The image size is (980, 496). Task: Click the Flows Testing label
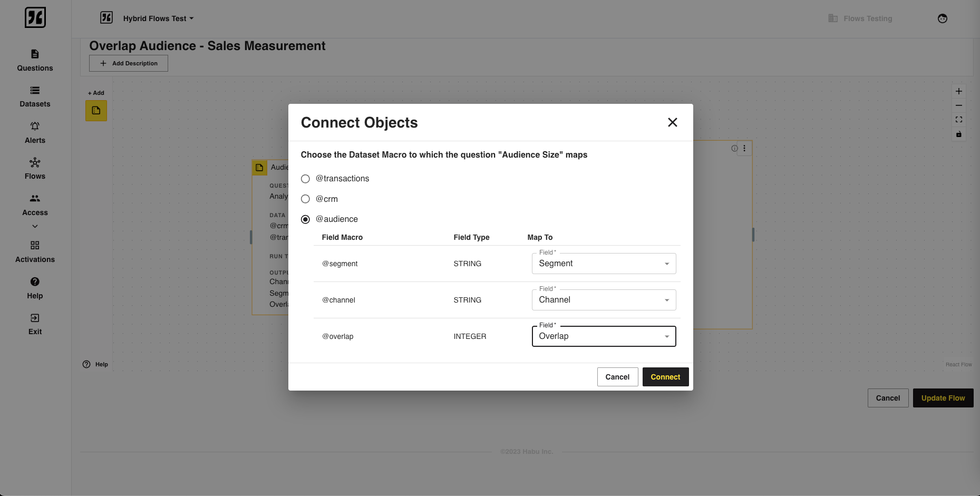(868, 18)
